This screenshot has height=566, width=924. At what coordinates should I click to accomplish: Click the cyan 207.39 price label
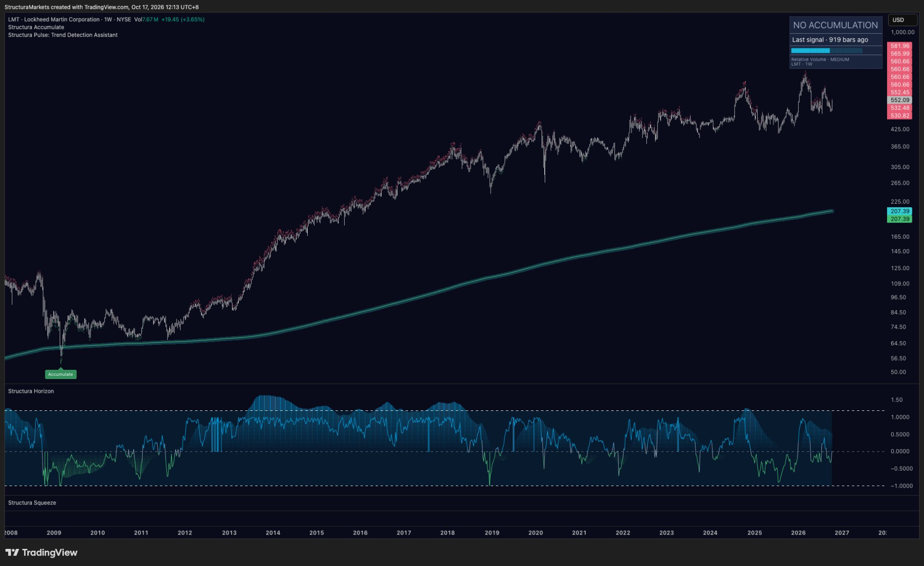click(900, 211)
